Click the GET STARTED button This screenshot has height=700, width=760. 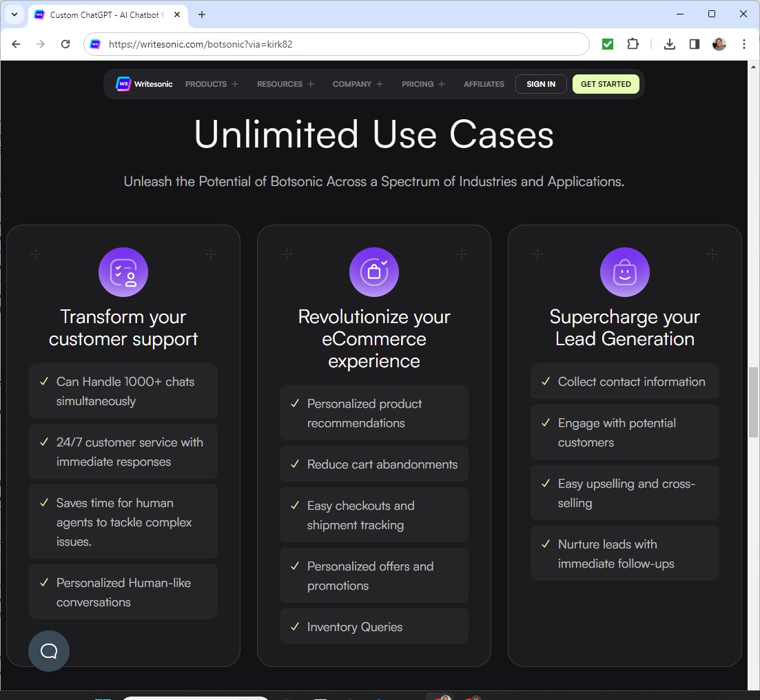(x=606, y=84)
